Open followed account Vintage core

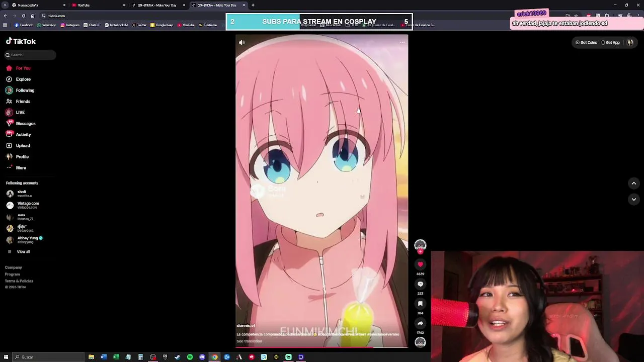[x=23, y=205]
